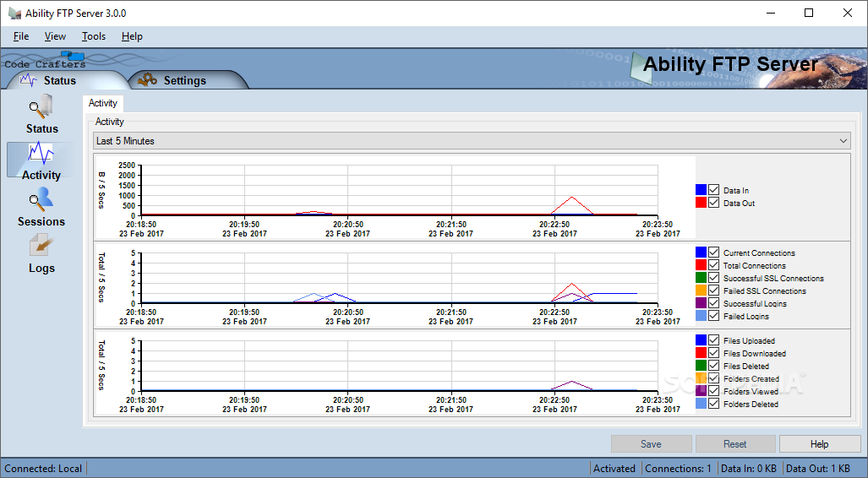Click the orange Failed SSL Connections swatch

[x=701, y=291]
